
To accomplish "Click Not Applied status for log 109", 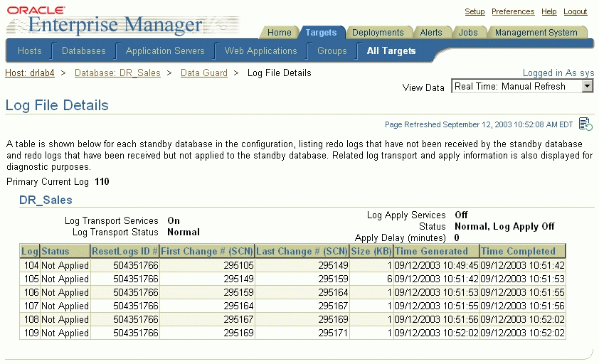I will point(65,333).
